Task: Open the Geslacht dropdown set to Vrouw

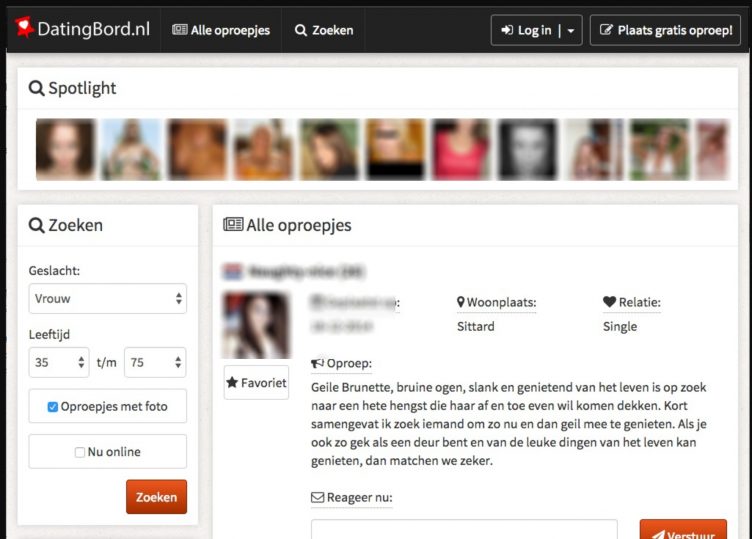Action: click(107, 298)
